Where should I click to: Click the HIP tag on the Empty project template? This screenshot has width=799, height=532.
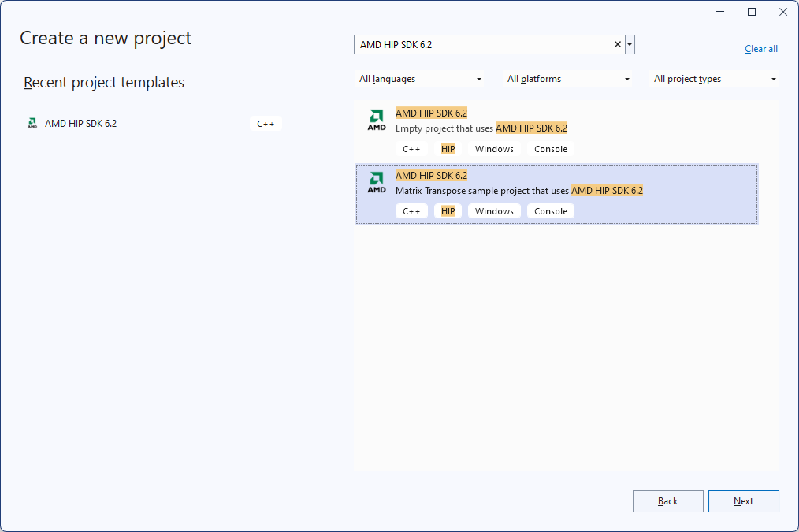pyautogui.click(x=448, y=149)
